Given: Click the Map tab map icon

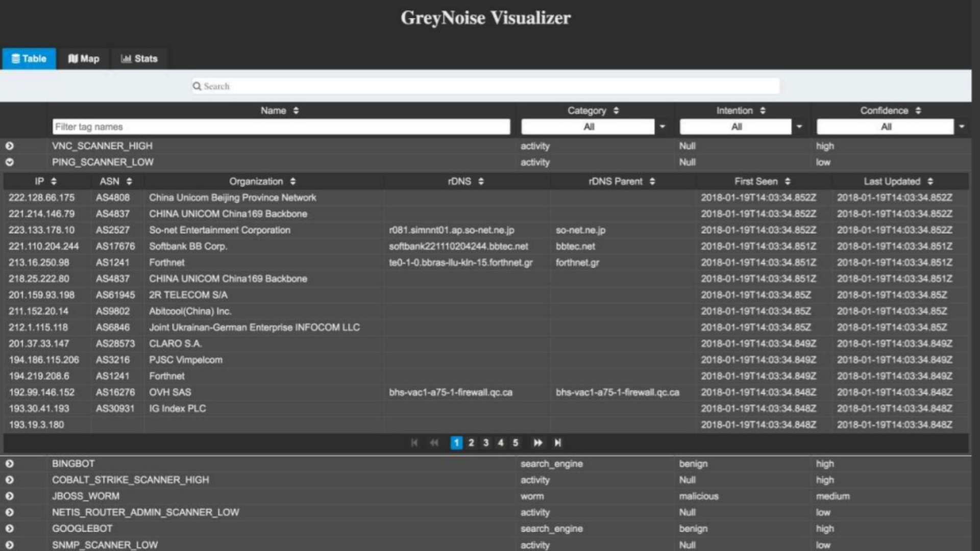Looking at the screenshot, I should pyautogui.click(x=73, y=59).
